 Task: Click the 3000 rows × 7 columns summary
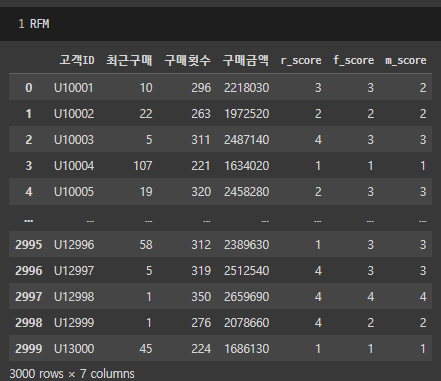[x=72, y=374]
